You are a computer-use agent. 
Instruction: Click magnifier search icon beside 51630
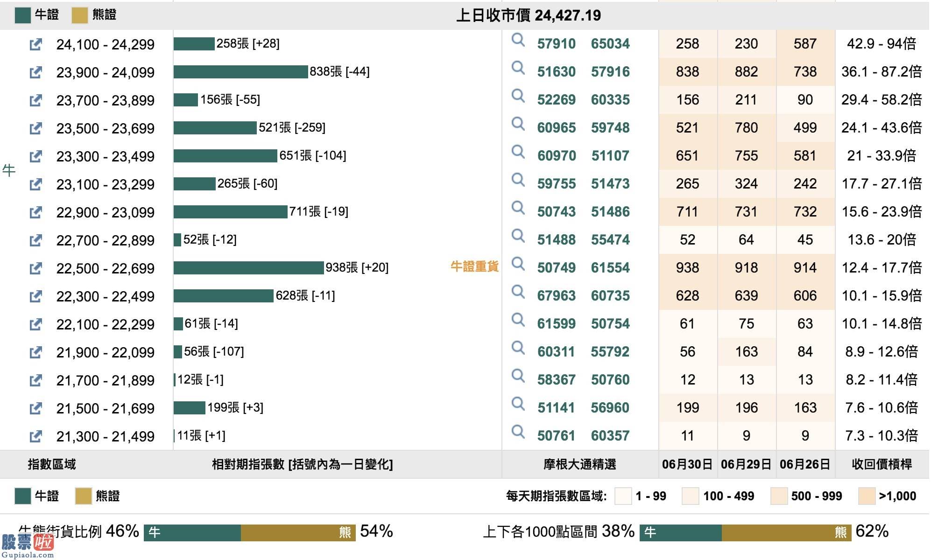click(x=518, y=68)
